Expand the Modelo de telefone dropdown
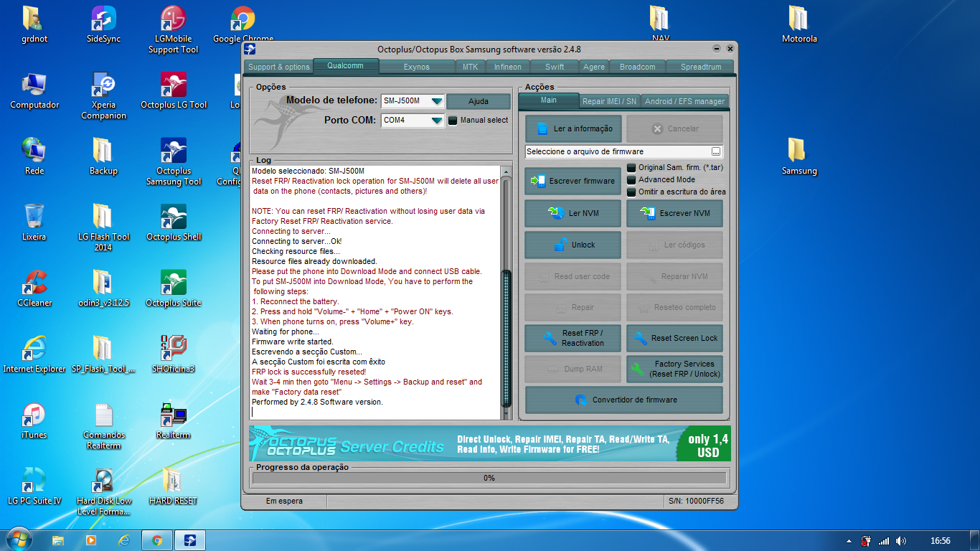 [436, 101]
